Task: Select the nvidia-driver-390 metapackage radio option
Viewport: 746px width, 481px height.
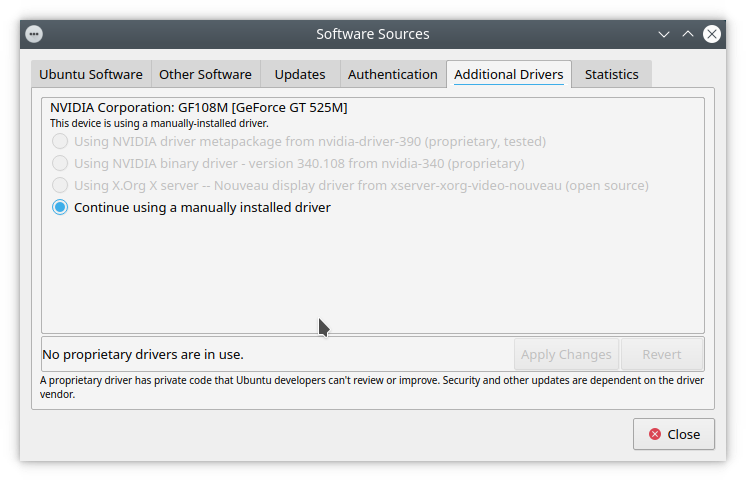Action: tap(61, 142)
